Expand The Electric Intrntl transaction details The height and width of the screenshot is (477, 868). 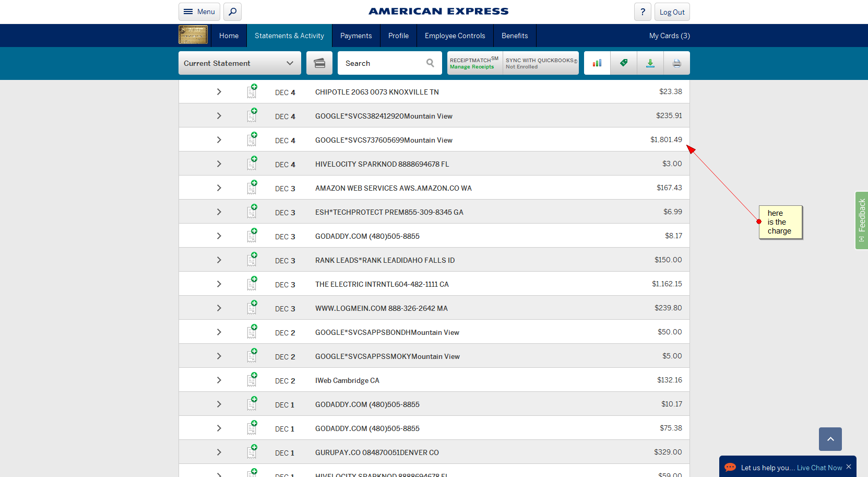pos(219,284)
